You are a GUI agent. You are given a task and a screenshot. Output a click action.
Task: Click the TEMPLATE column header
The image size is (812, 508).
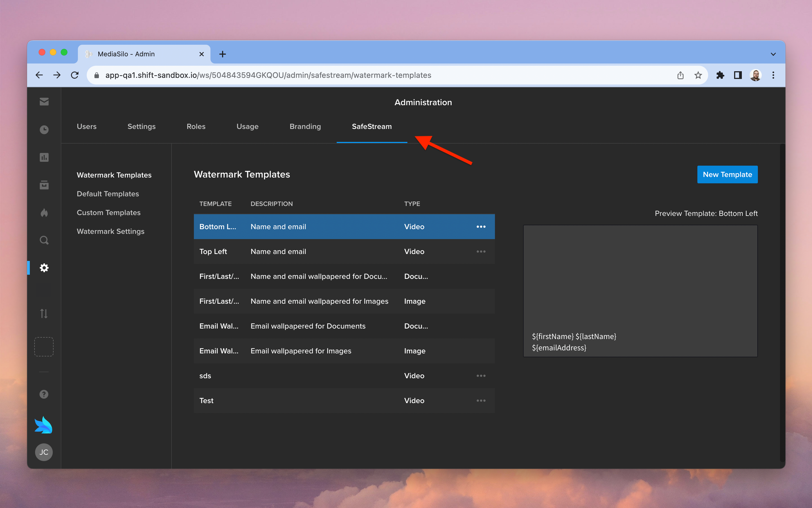215,204
